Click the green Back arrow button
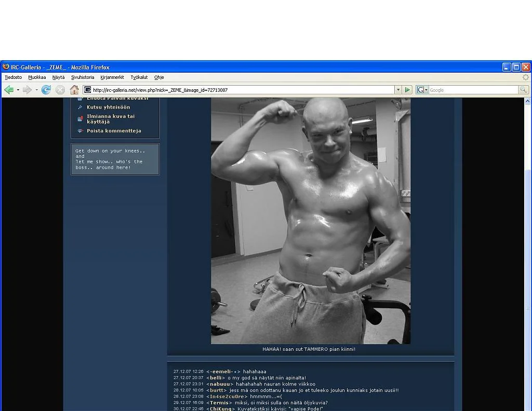This screenshot has width=532, height=411. [x=9, y=90]
